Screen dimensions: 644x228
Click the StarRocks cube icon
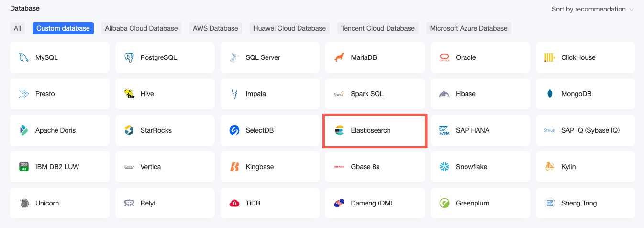click(x=129, y=130)
